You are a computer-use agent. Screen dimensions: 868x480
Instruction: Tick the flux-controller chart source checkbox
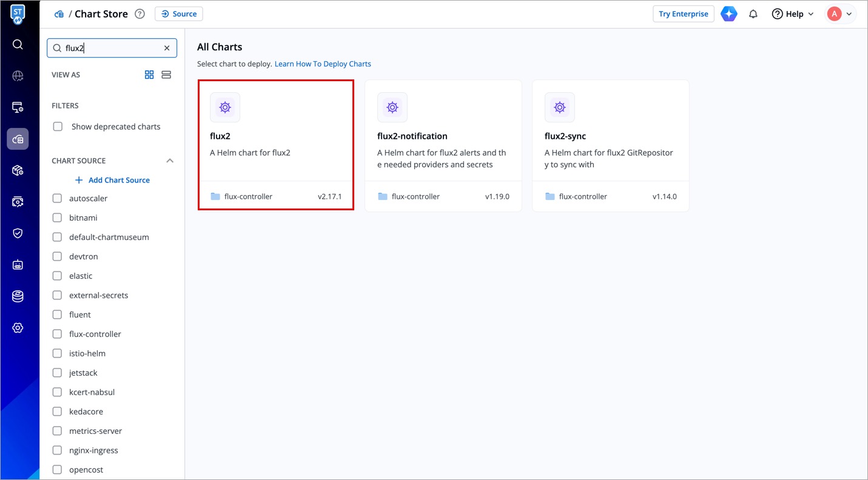tap(57, 334)
